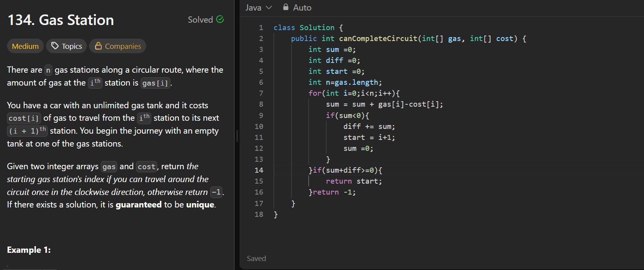Image resolution: width=644 pixels, height=270 pixels.
Task: Click the canCompleteCircuit method name
Action: 378,38
